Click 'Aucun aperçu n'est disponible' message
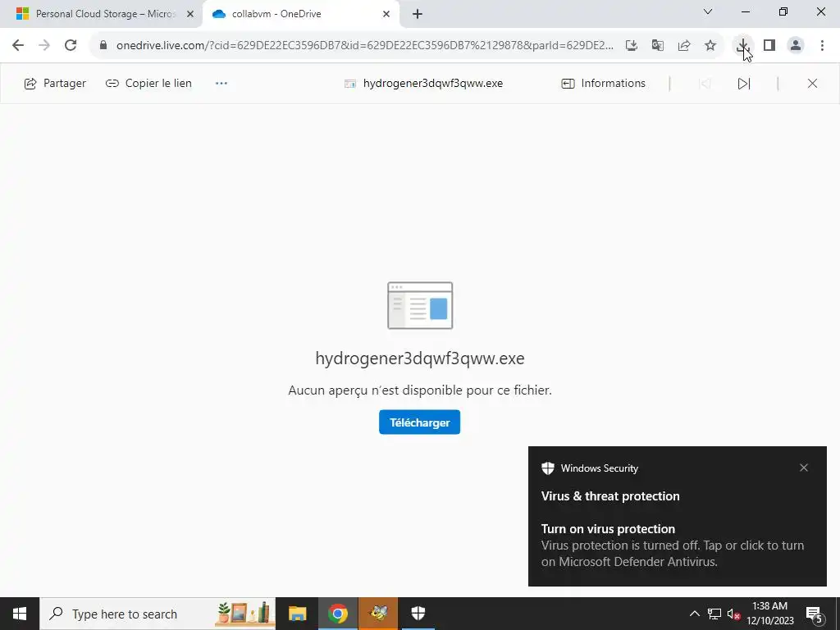Viewport: 840px width, 630px height. click(x=420, y=390)
